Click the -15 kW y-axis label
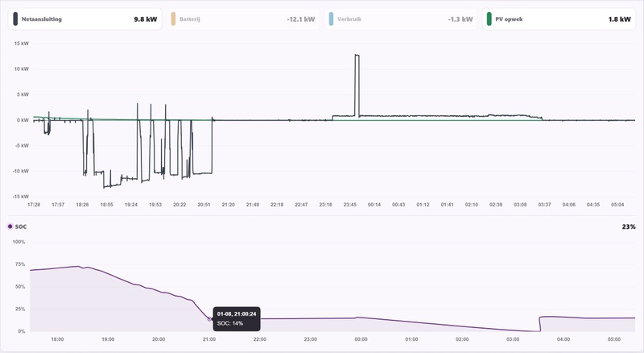 [x=21, y=197]
